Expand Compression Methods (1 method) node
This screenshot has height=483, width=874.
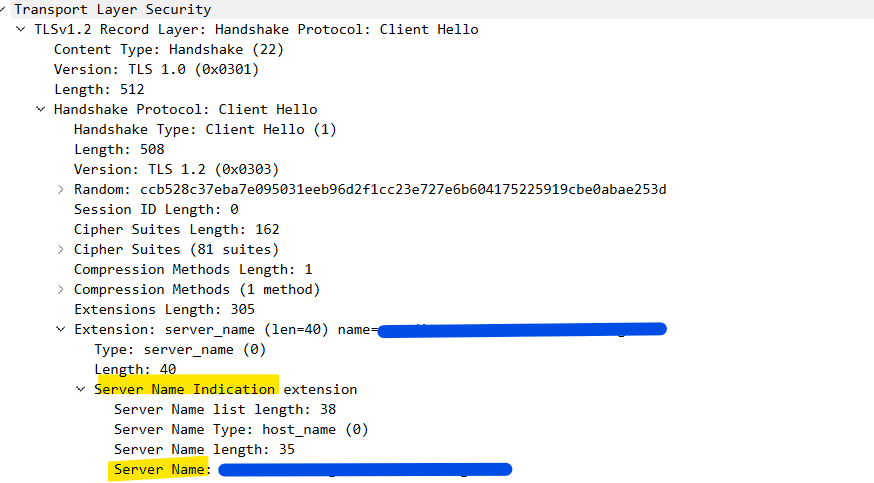point(61,289)
